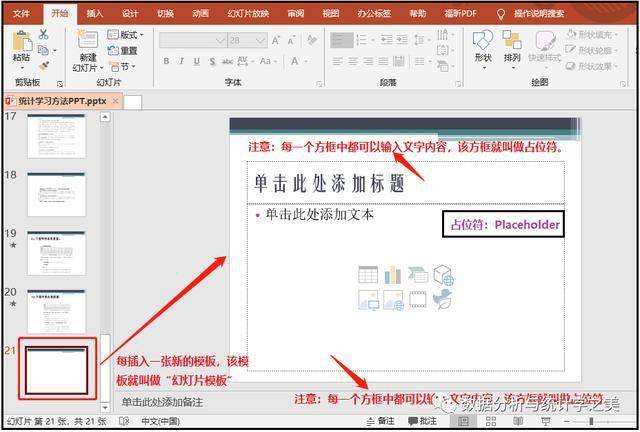The width and height of the screenshot is (640, 432).
Task: Open the Shape Fill (形状填充) dropdown
Action: tap(592, 34)
